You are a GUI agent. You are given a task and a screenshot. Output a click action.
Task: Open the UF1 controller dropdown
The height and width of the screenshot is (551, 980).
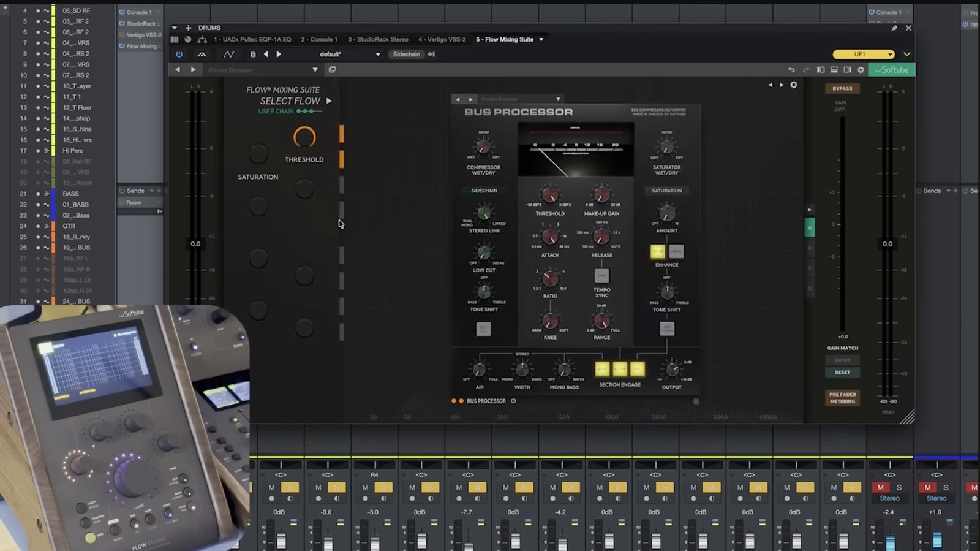(864, 55)
